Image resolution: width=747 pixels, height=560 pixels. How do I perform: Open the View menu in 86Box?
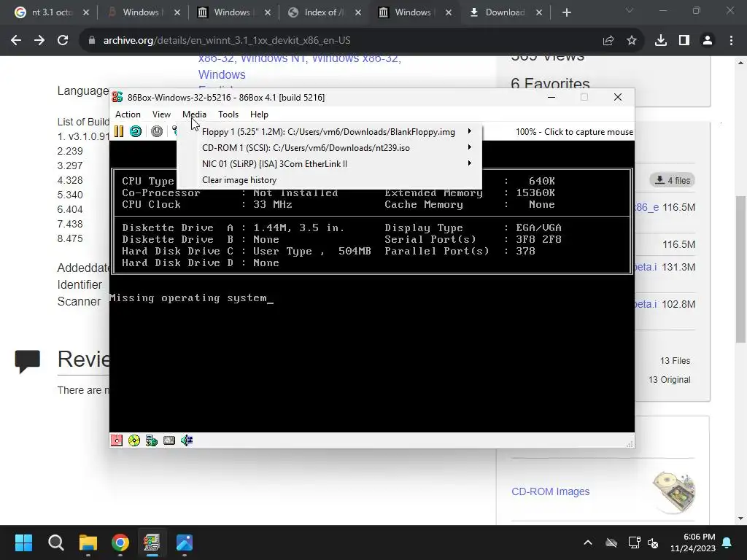click(161, 114)
